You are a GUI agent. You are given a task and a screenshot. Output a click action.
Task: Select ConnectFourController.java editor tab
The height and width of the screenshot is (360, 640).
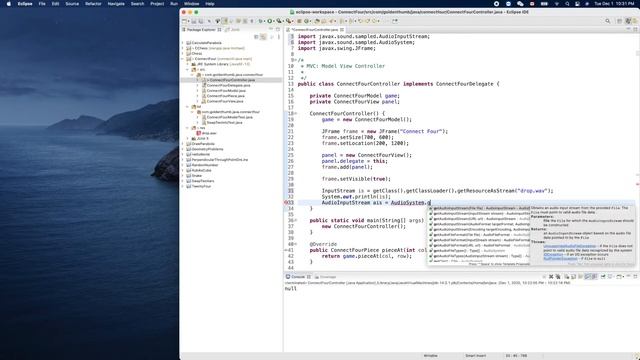[x=315, y=29]
